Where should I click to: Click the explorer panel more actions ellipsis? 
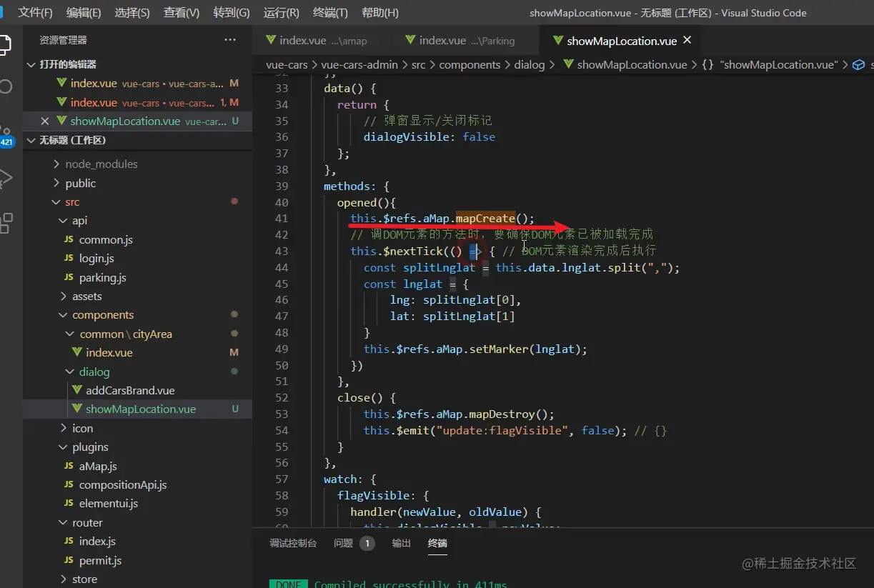pyautogui.click(x=229, y=40)
